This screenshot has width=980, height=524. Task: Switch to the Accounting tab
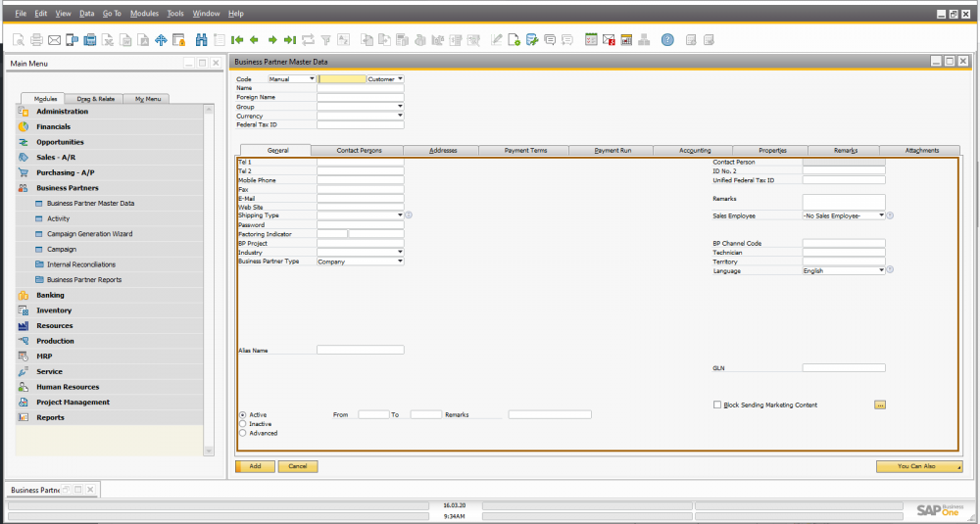pyautogui.click(x=695, y=151)
